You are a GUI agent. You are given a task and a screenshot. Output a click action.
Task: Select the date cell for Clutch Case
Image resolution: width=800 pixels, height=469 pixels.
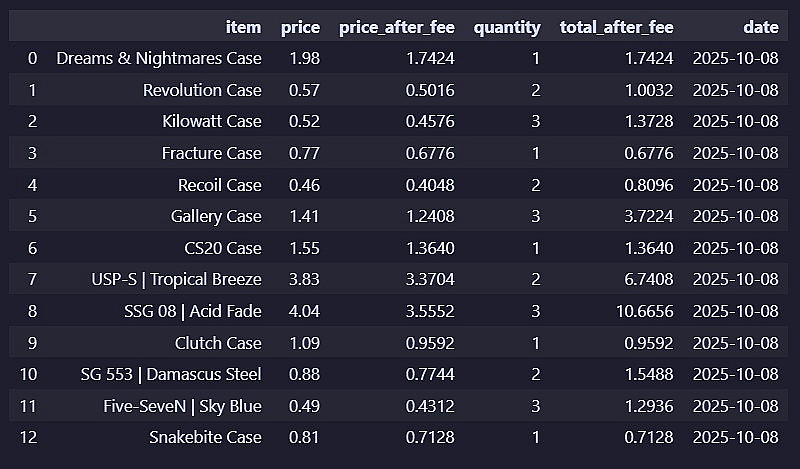pos(735,343)
